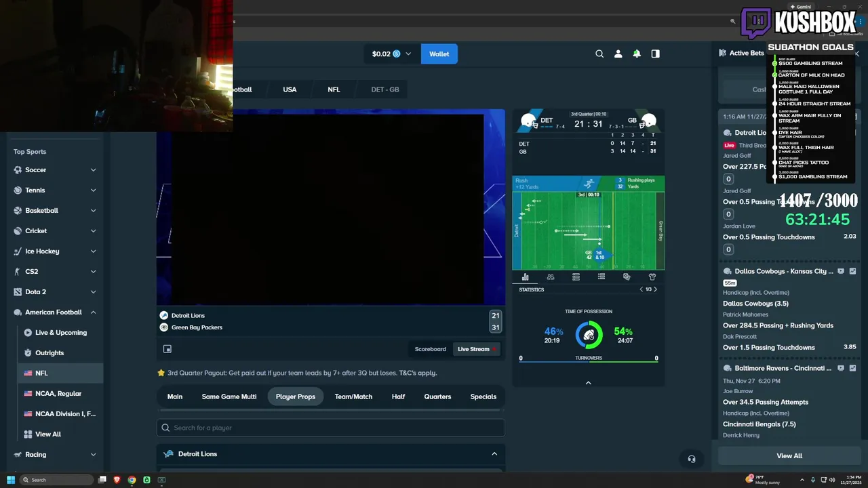Select NFL in the sidebar

(60, 373)
